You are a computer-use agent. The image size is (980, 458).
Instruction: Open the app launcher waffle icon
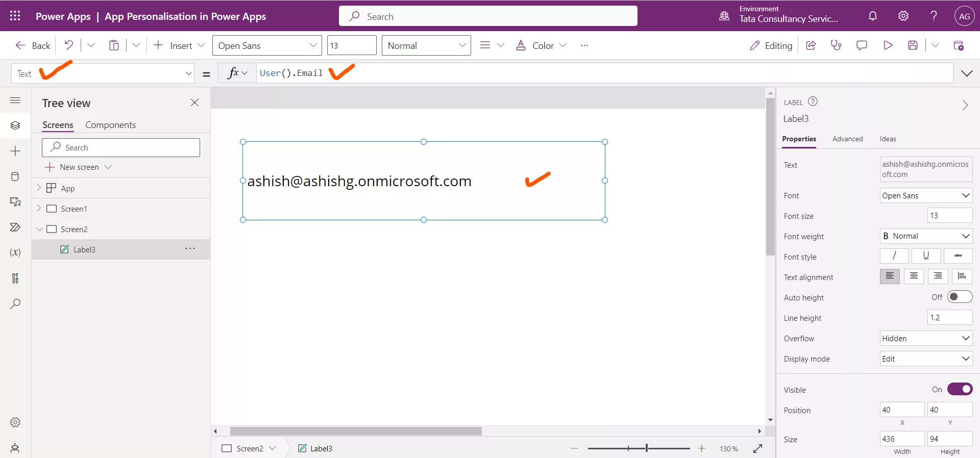click(15, 16)
